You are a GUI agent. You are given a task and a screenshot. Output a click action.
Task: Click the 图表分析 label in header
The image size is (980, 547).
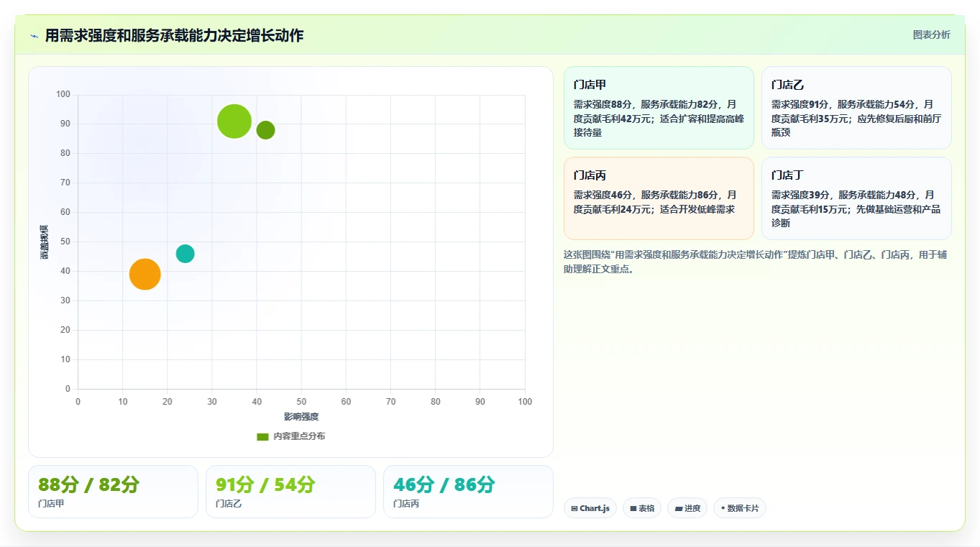(x=932, y=35)
